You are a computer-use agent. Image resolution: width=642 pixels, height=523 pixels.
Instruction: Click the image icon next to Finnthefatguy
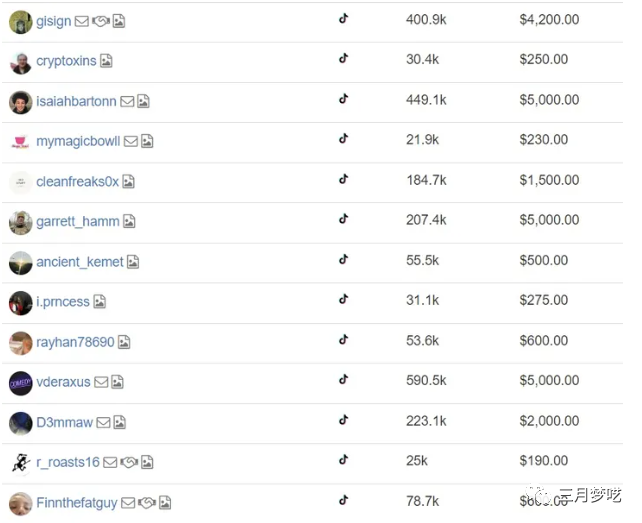[165, 503]
